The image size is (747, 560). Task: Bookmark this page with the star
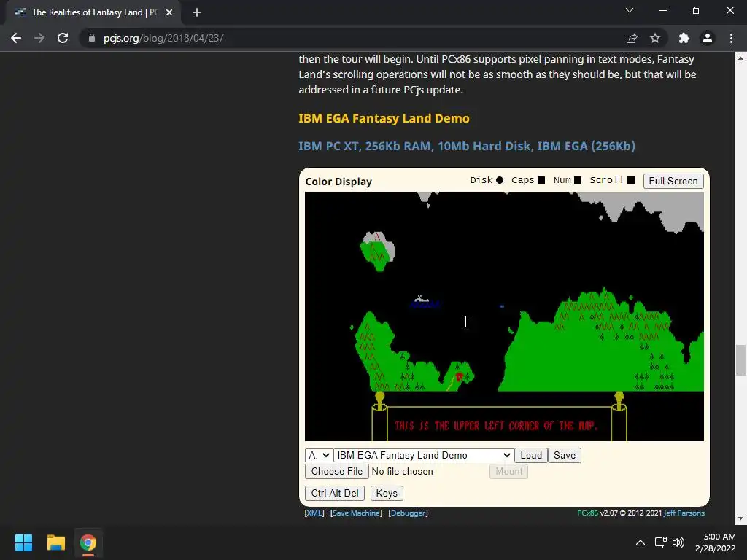click(655, 38)
